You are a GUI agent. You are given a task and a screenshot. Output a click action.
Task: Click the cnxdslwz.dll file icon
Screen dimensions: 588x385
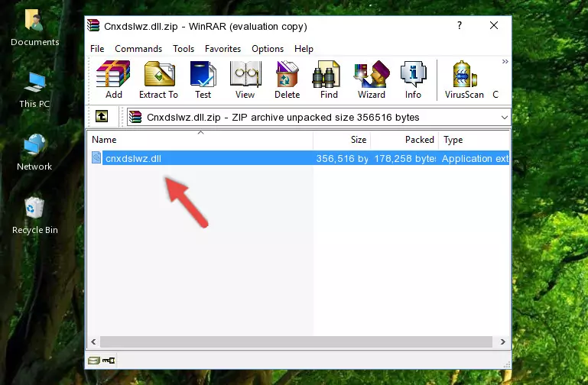click(x=96, y=157)
